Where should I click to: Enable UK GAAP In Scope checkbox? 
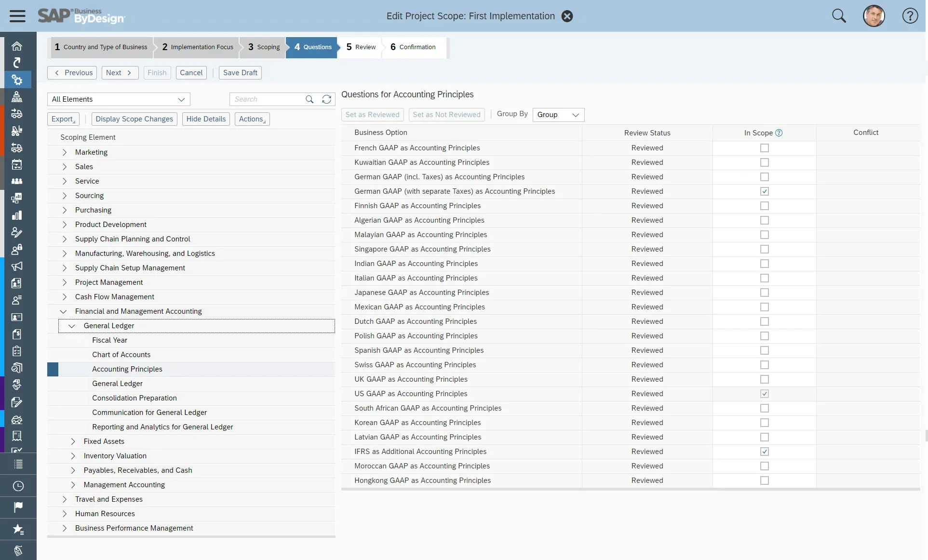(x=764, y=379)
